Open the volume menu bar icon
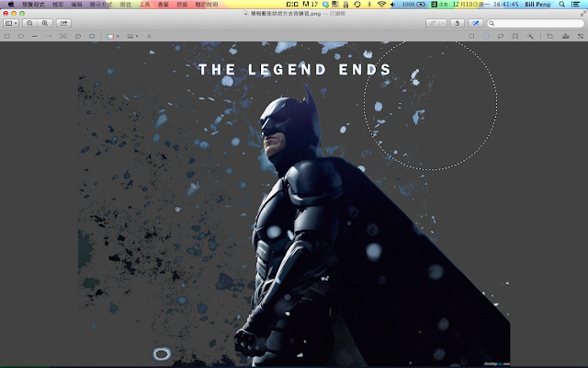Viewport: 588px width, 368px height. point(392,5)
